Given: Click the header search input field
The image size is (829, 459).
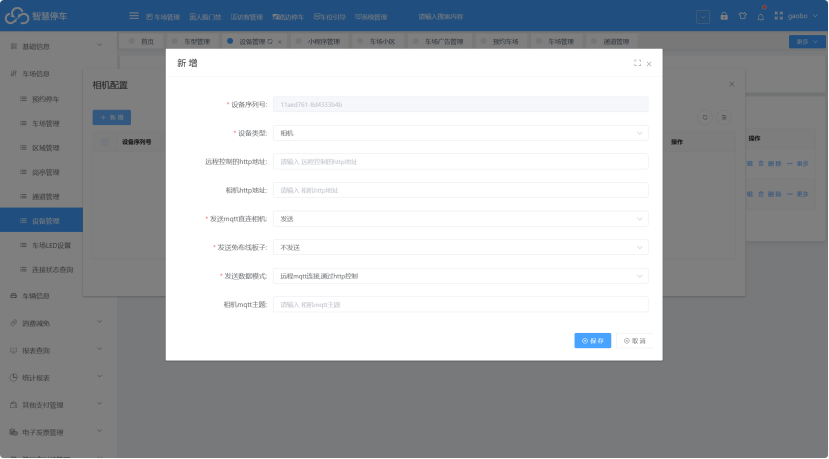Looking at the screenshot, I should [440, 17].
